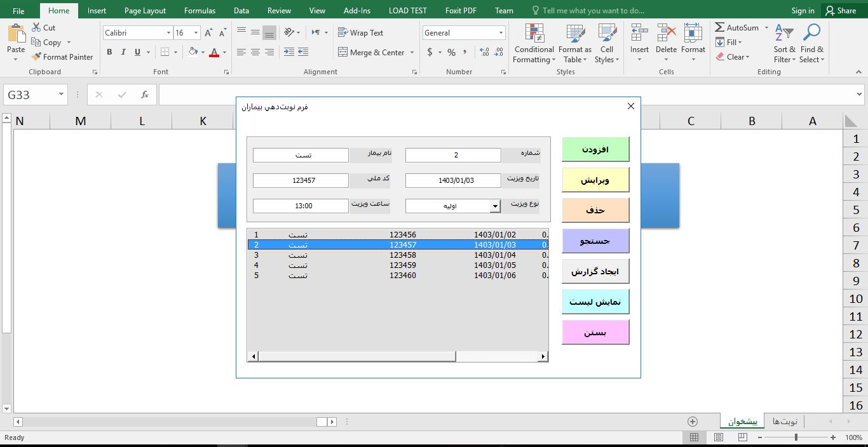Click Decrease Decimal icon
The width and height of the screenshot is (868, 447).
click(x=499, y=52)
